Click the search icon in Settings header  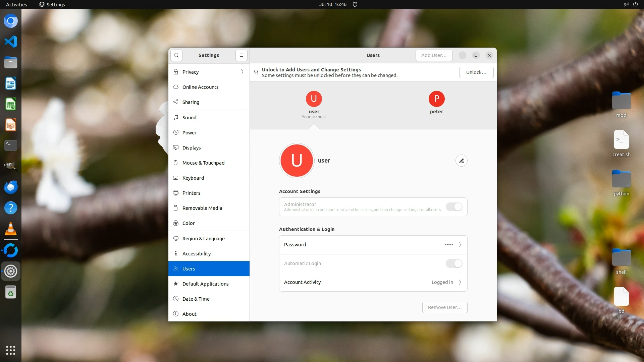point(176,55)
